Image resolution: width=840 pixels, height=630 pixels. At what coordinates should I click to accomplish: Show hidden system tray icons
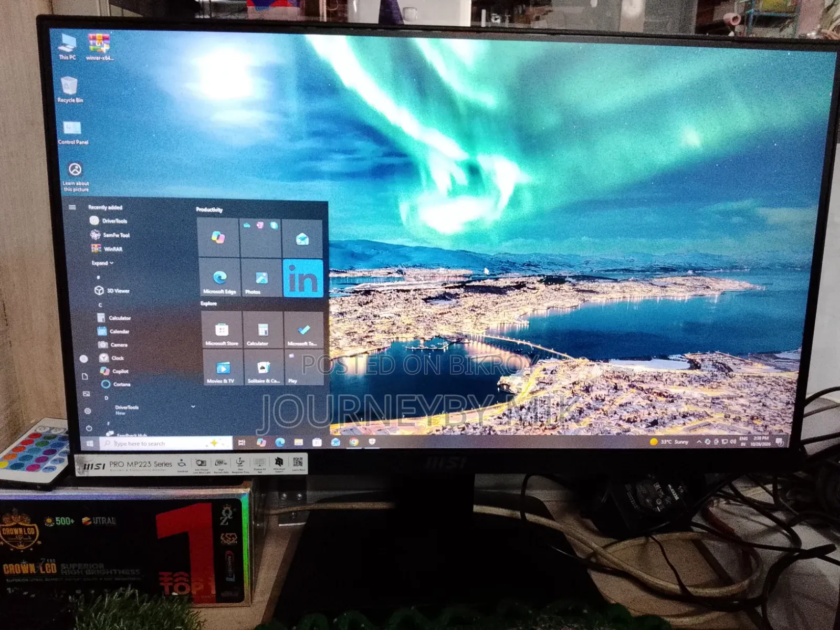699,442
